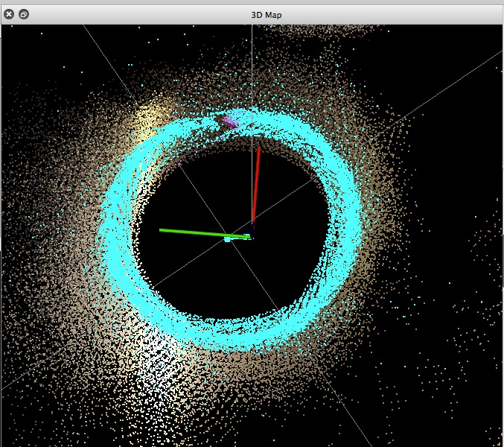
Task: Click the 3D Map title text
Action: tap(267, 14)
